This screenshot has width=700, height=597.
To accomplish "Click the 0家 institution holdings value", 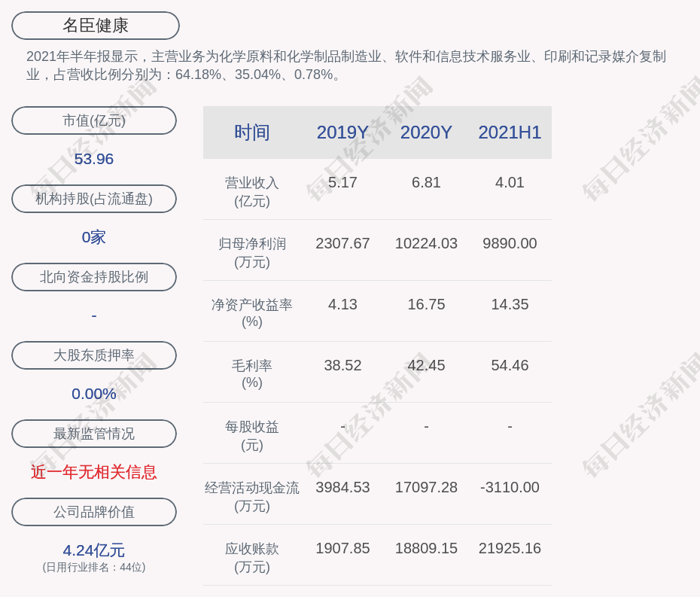I will pyautogui.click(x=94, y=237).
